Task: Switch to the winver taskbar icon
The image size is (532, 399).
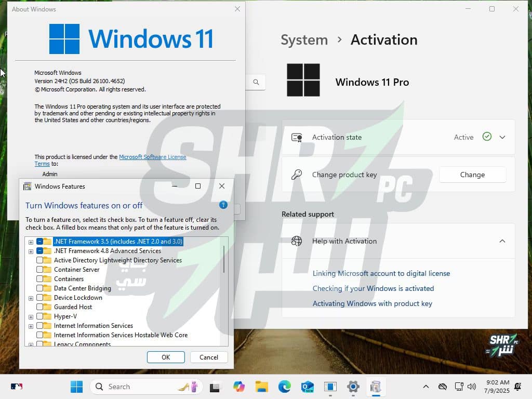Action: click(330, 387)
